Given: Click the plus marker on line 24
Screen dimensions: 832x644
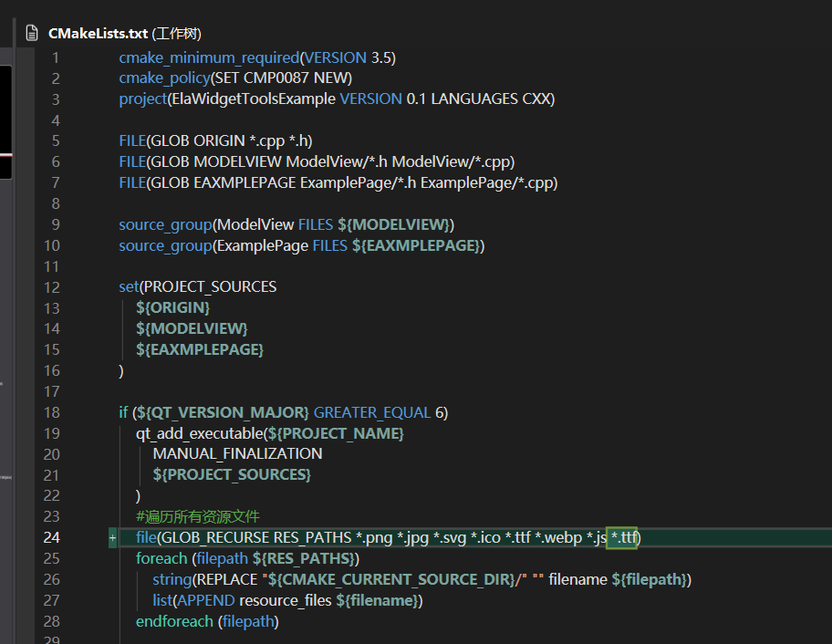Looking at the screenshot, I should point(112,538).
